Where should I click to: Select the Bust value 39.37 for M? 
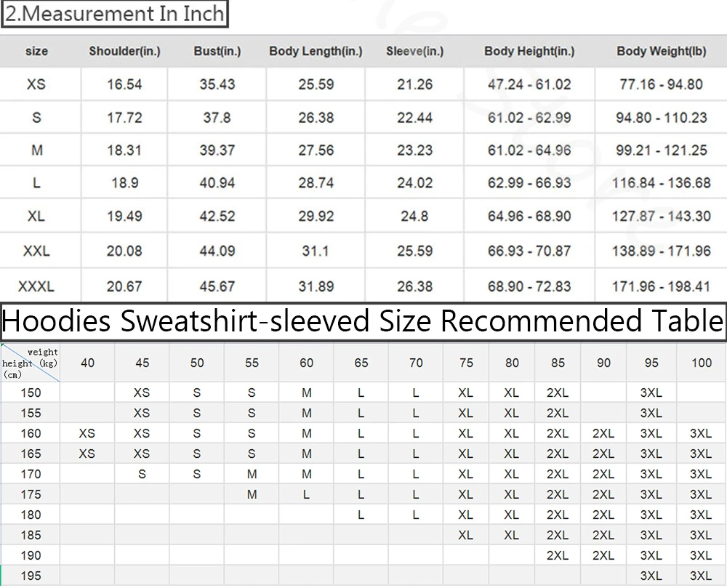click(217, 150)
